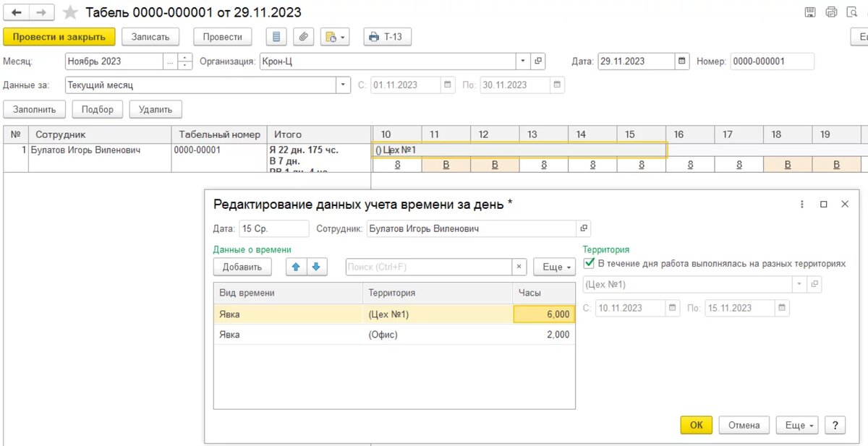Screen dimensions: 868x446
Task: Click the question mark help button
Action: [835, 425]
